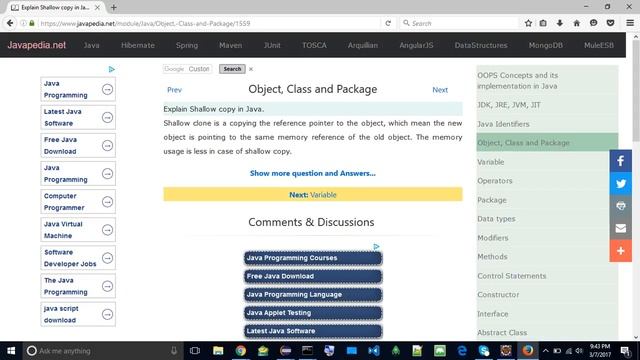This screenshot has width=640, height=360.
Task: Open the Action Center notifications icon
Action: (625, 351)
